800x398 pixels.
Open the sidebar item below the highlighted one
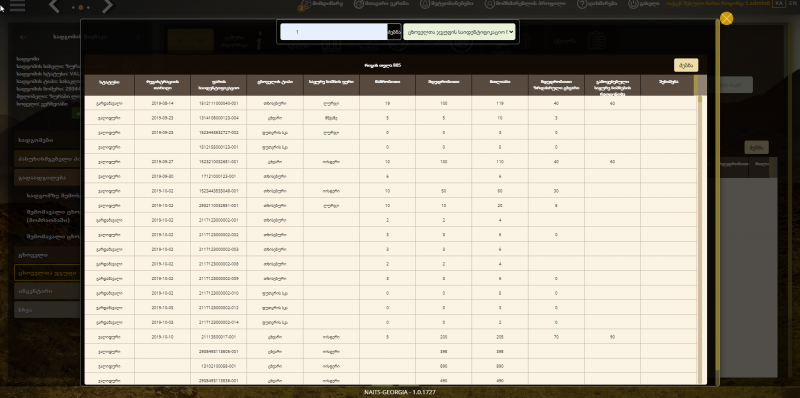click(x=47, y=291)
